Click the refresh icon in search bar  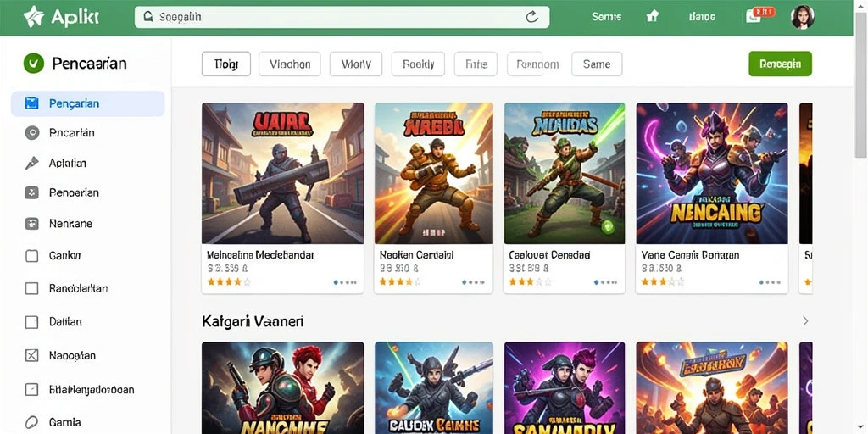click(x=531, y=17)
